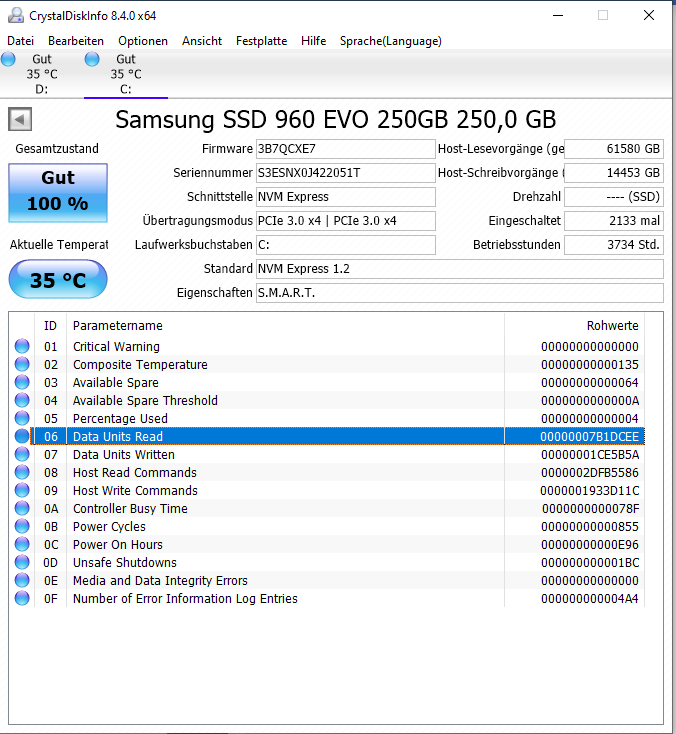This screenshot has width=676, height=734.
Task: Click the Gut 100 % health status button
Action: [58, 193]
